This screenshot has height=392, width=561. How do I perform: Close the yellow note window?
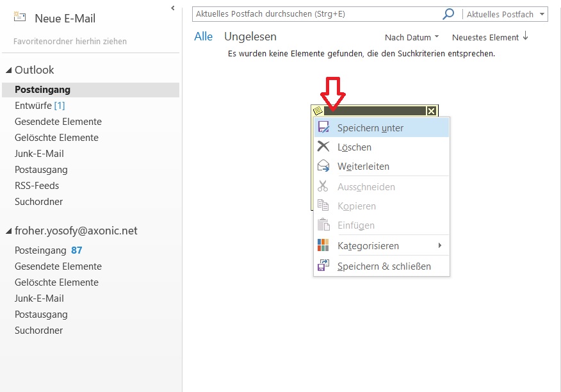tap(431, 111)
